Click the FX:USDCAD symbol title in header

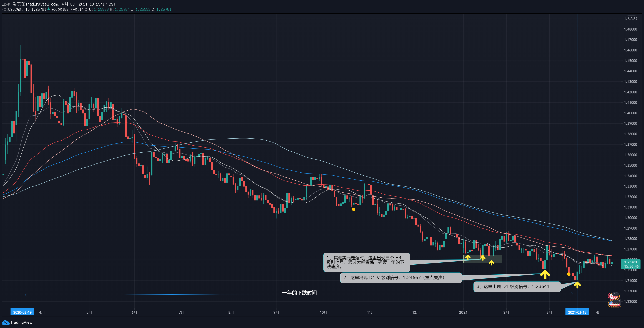coord(11,9)
